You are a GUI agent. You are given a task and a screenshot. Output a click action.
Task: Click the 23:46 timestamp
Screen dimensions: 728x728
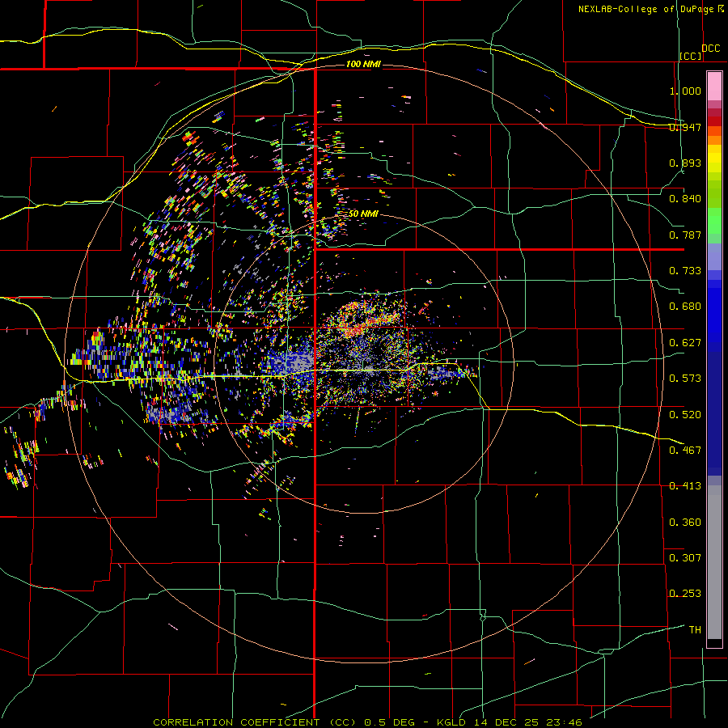(x=565, y=722)
